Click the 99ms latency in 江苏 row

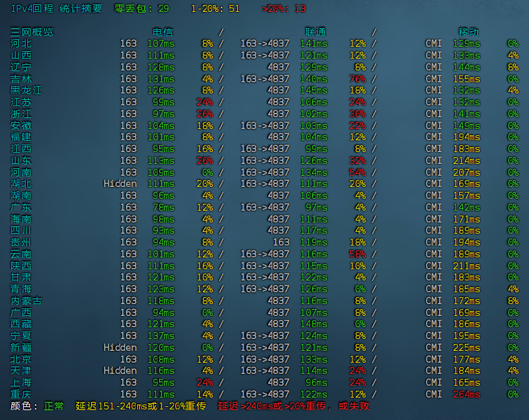163,102
